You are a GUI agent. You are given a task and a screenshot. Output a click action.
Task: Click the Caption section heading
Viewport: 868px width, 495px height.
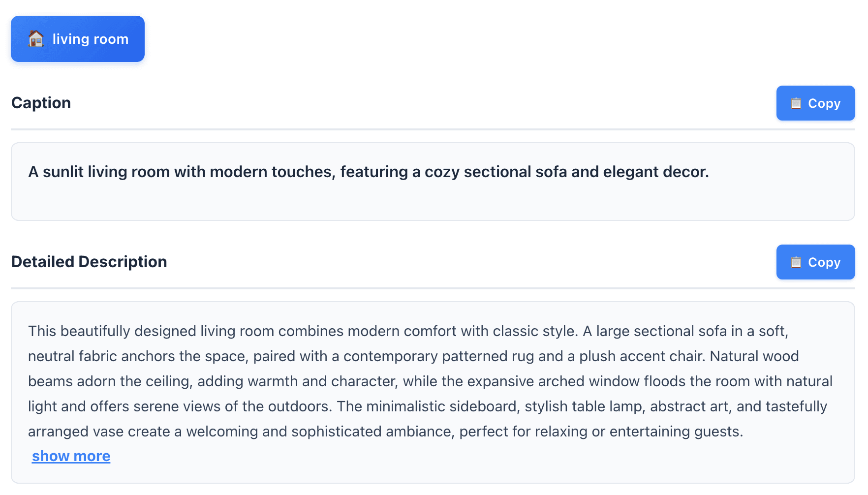click(x=41, y=103)
